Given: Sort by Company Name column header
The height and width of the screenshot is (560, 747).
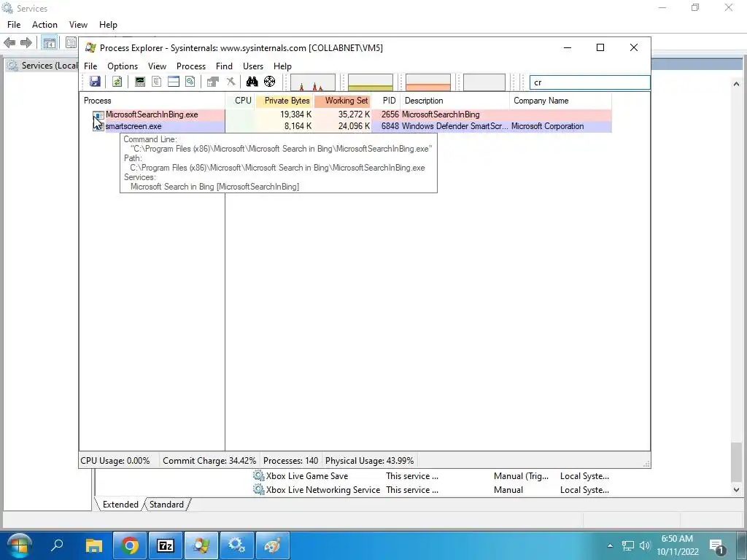Looking at the screenshot, I should pyautogui.click(x=561, y=101).
